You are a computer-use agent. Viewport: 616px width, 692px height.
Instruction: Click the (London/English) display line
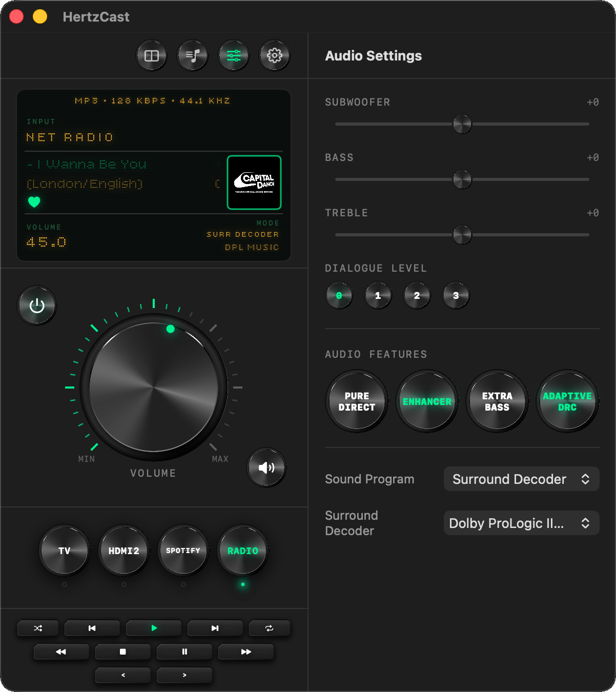tap(85, 184)
